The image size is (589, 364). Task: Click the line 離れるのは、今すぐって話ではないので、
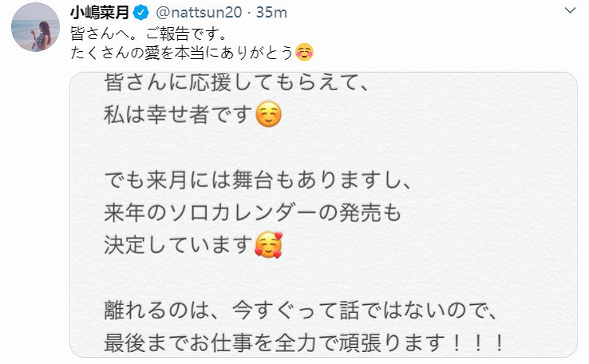(x=294, y=309)
